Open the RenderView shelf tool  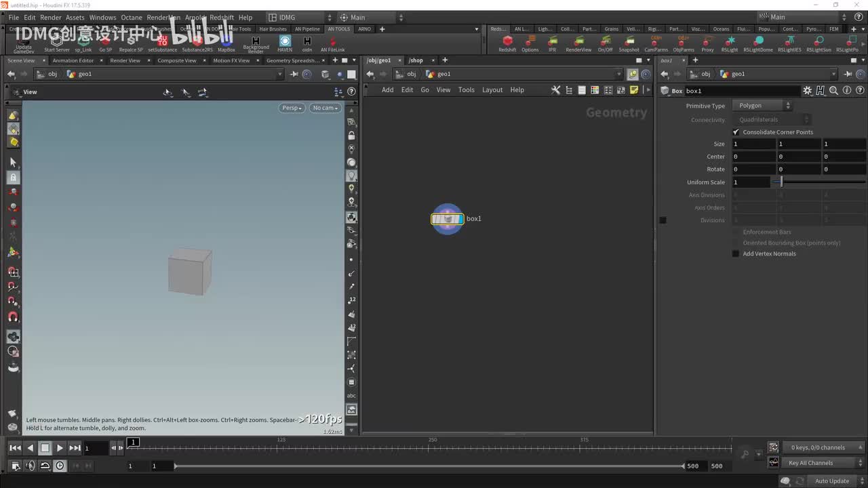click(578, 41)
